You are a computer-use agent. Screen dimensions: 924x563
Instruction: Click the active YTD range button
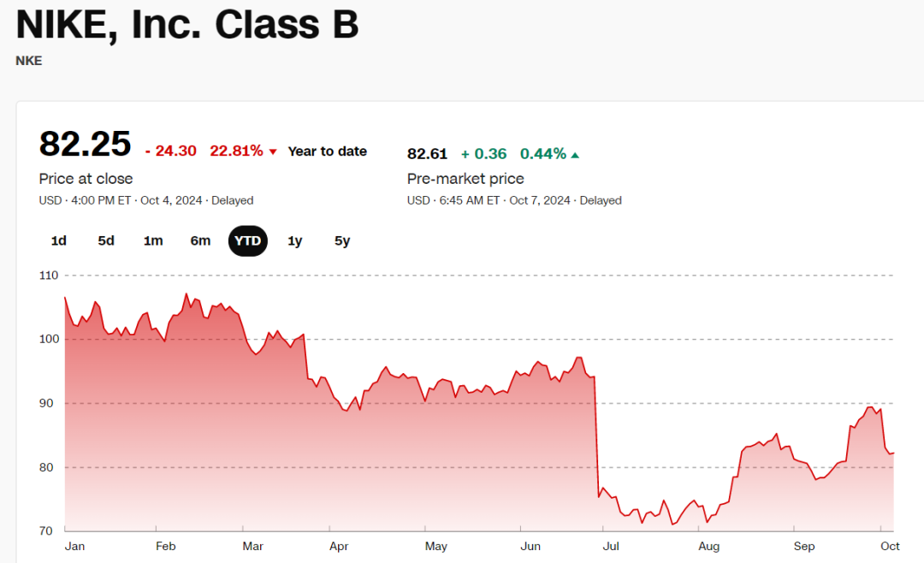[x=248, y=240]
